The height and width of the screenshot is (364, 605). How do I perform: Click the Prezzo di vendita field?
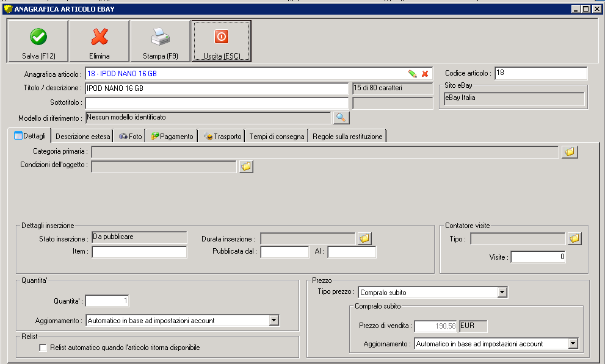436,326
